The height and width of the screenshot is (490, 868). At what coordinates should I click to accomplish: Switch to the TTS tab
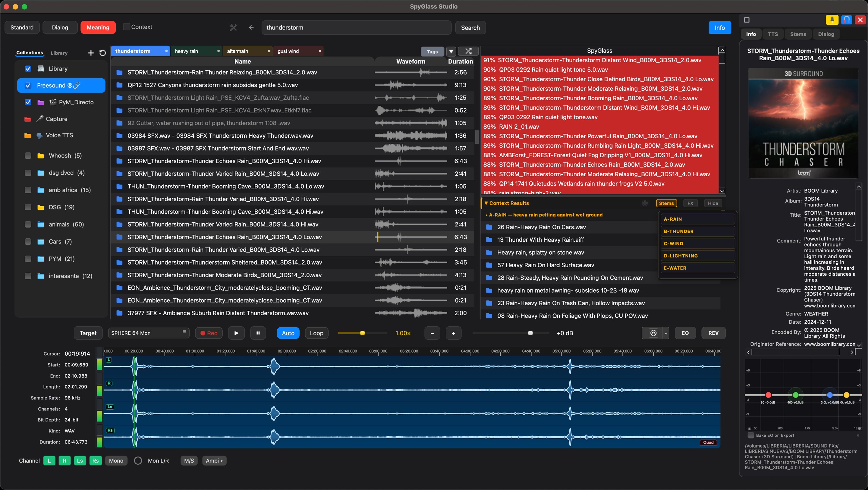click(x=773, y=34)
